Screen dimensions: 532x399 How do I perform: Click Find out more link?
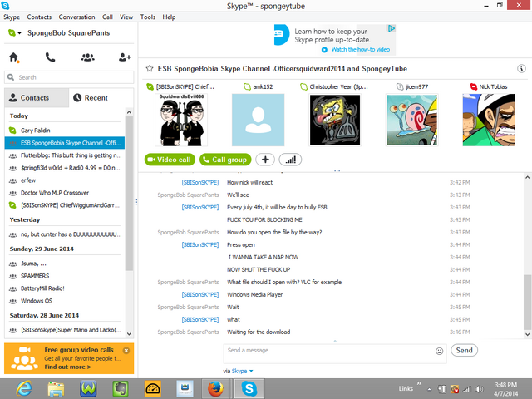tap(67, 367)
